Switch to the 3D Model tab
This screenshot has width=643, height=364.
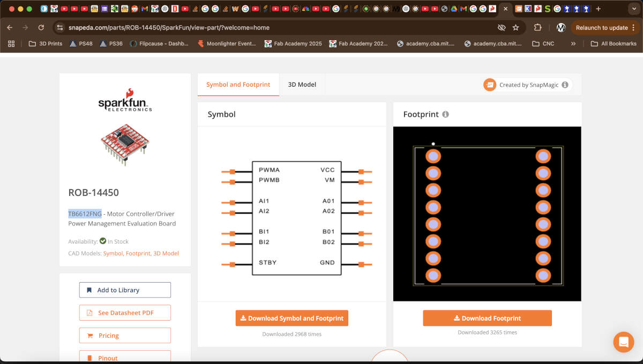302,85
